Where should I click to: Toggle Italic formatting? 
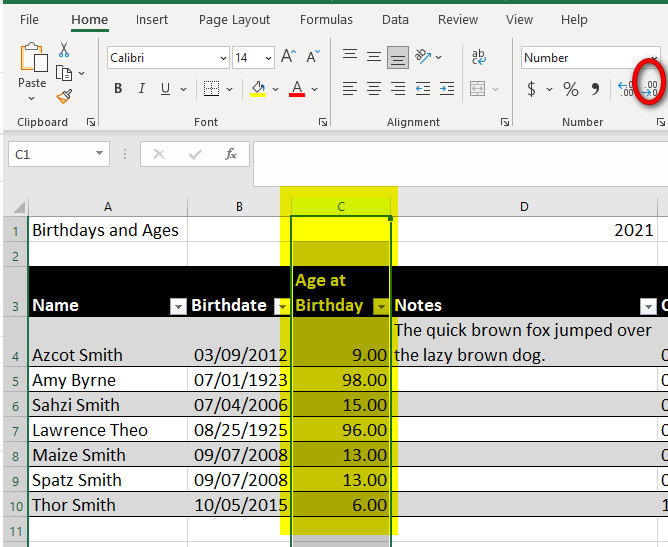click(x=142, y=89)
